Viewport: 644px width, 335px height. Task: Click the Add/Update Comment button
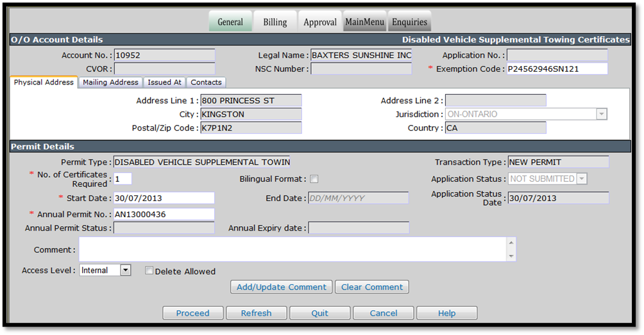coord(282,287)
